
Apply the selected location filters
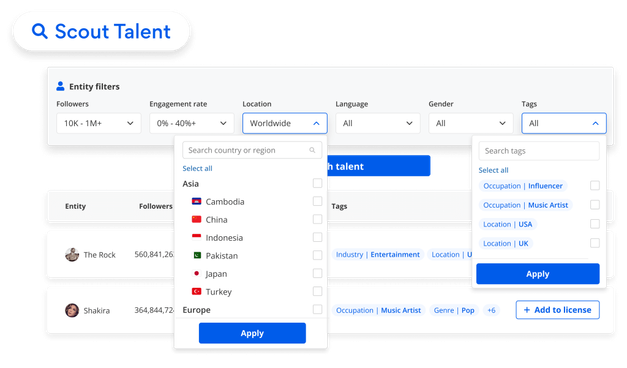point(252,333)
